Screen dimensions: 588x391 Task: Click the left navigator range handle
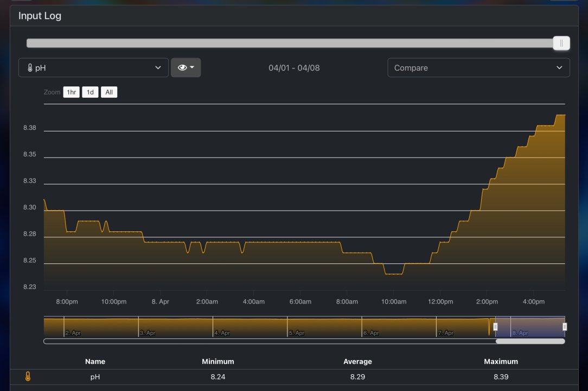tap(495, 326)
